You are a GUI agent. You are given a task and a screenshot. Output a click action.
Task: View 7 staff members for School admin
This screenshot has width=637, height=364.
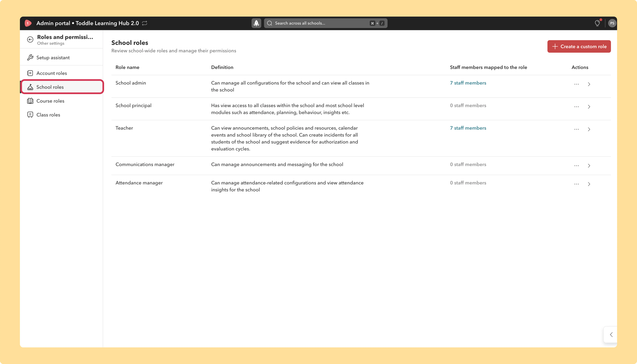click(468, 83)
